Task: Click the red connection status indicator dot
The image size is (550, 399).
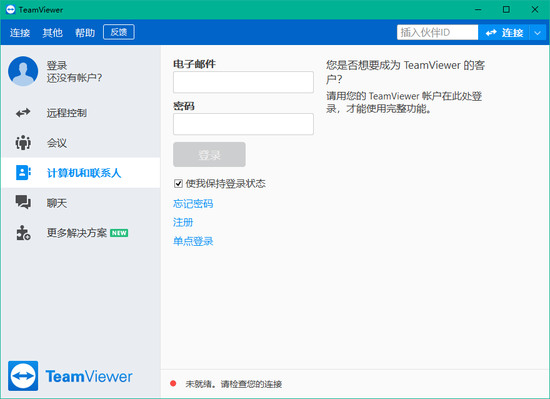Action: coord(173,384)
